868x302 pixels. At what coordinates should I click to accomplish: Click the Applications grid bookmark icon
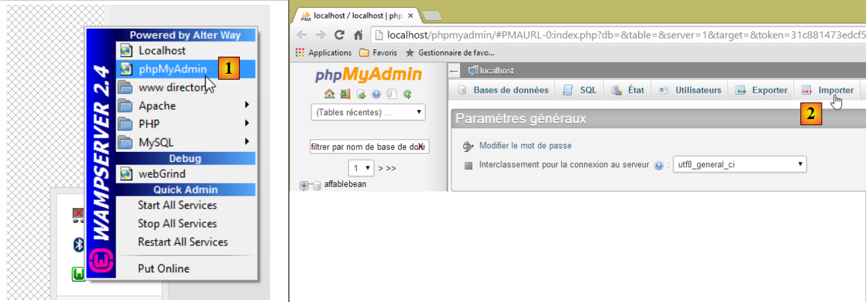300,52
